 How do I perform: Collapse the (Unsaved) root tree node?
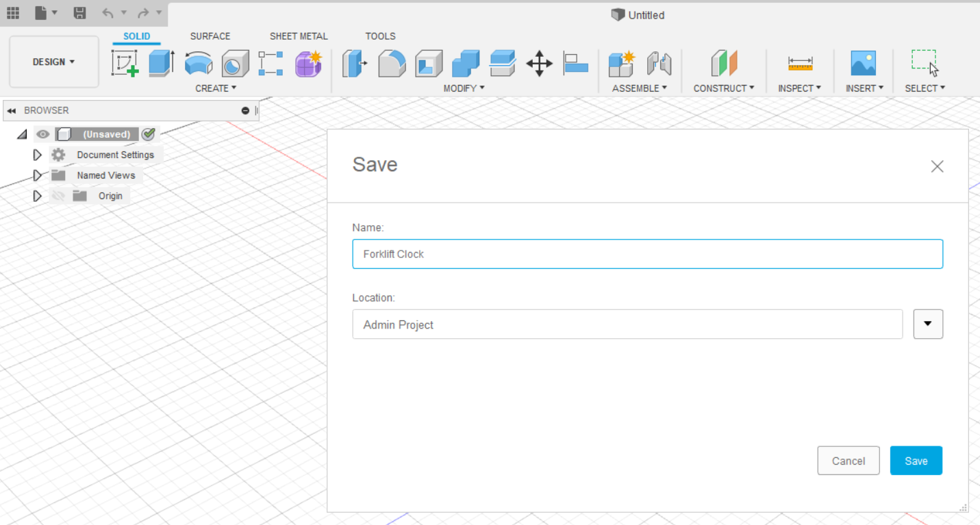click(23, 134)
